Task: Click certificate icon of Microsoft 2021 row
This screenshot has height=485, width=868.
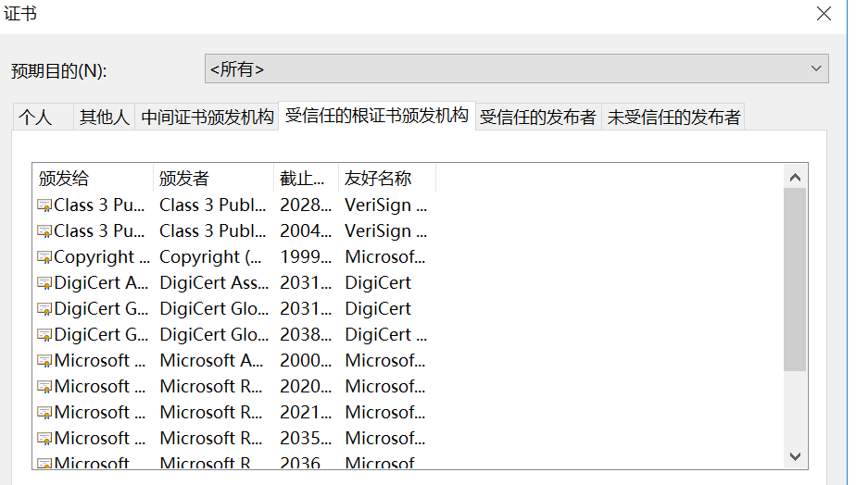Action: [44, 413]
